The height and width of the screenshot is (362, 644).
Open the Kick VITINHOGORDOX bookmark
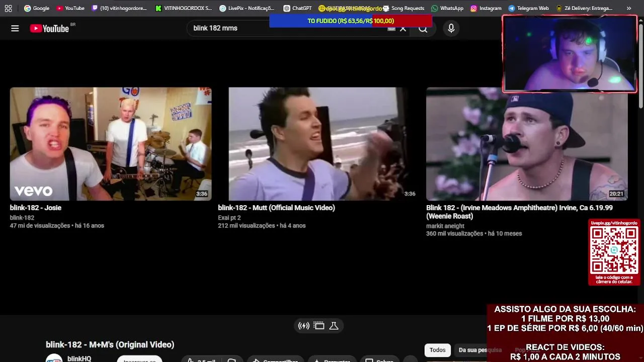[x=184, y=8]
